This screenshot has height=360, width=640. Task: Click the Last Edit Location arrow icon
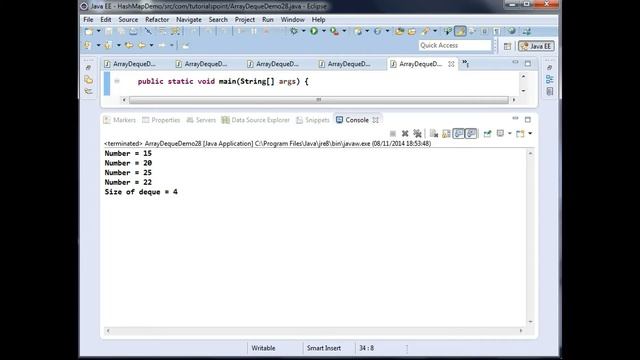click(129, 45)
